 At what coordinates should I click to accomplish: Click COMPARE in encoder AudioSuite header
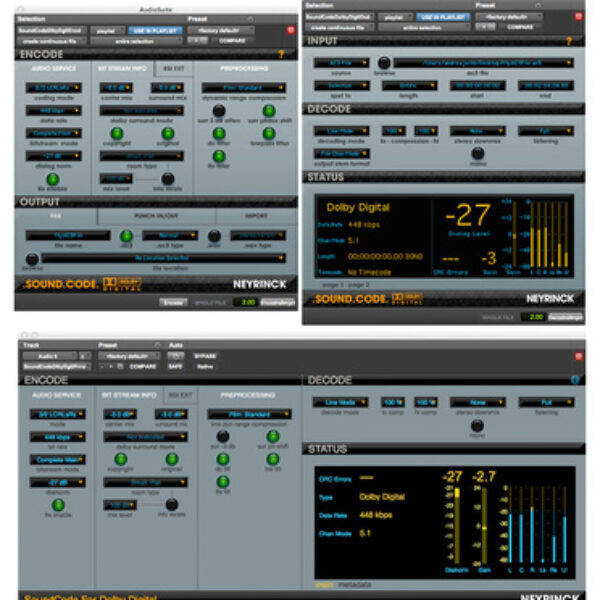(x=232, y=41)
